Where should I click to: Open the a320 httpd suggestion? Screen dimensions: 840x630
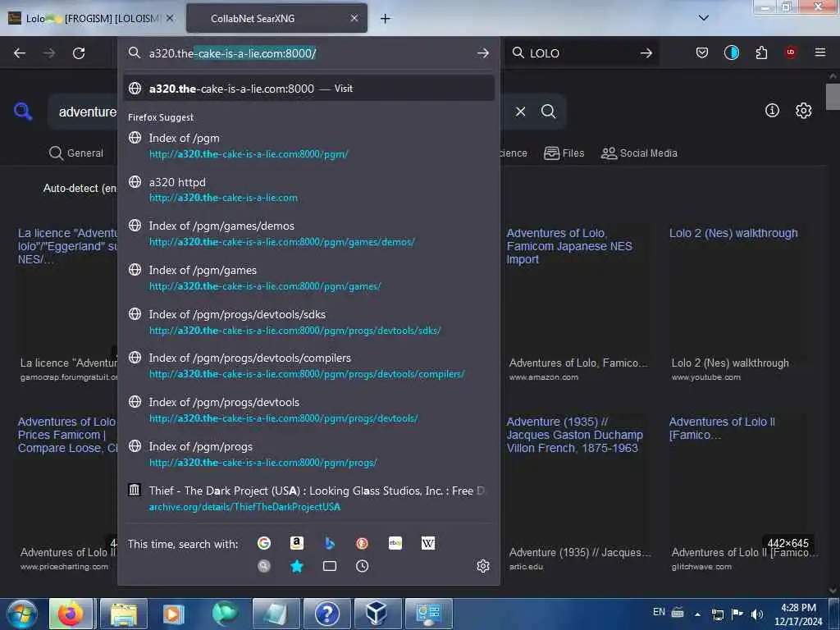pyautogui.click(x=308, y=189)
